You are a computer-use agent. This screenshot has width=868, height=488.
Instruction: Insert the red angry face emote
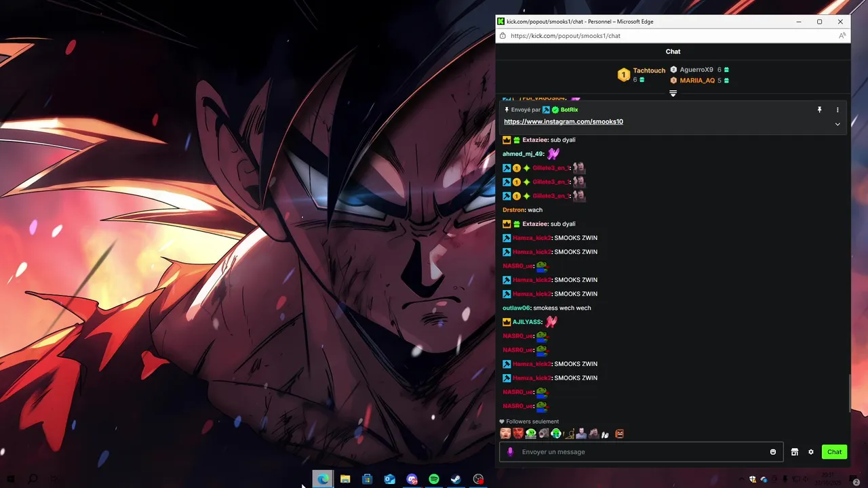point(518,434)
